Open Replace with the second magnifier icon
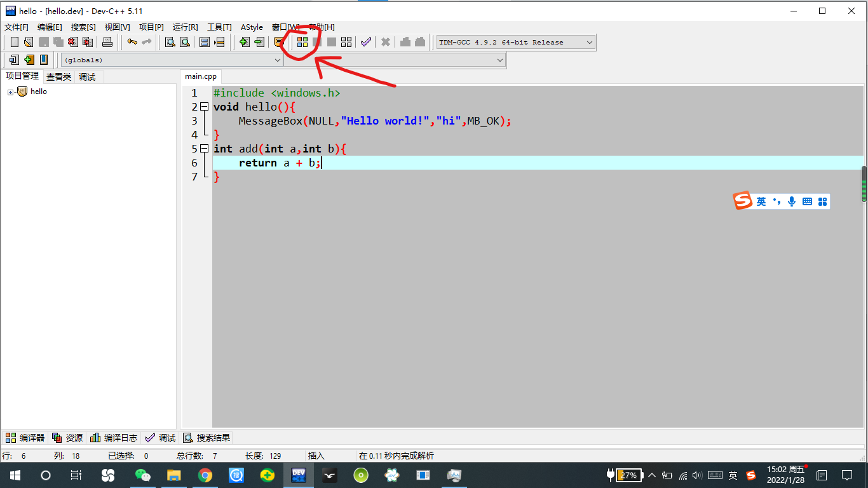Viewport: 868px width, 488px height. pyautogui.click(x=186, y=42)
